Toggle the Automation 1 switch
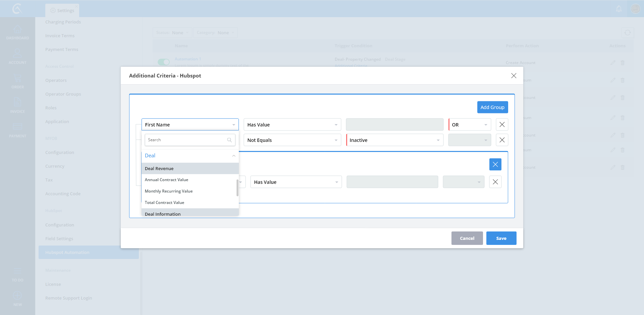Image resolution: width=644 pixels, height=315 pixels. pyautogui.click(x=164, y=62)
